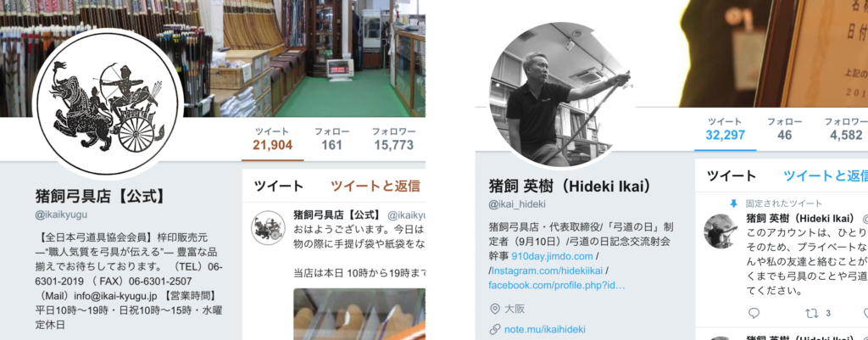This screenshot has height=340, width=868.
Task: Click the small chariot avatar in the tweet list
Action: click(269, 228)
